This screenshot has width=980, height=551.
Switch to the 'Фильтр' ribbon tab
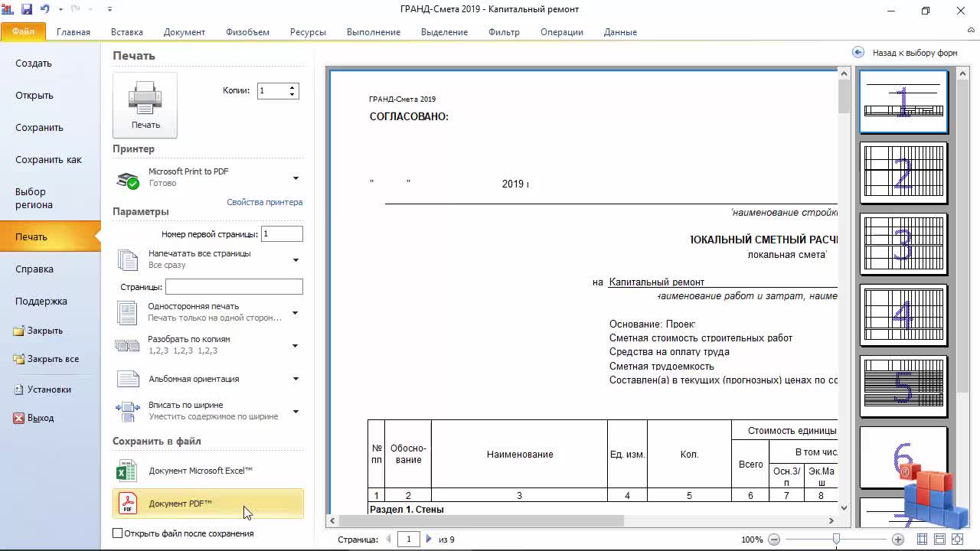(504, 32)
